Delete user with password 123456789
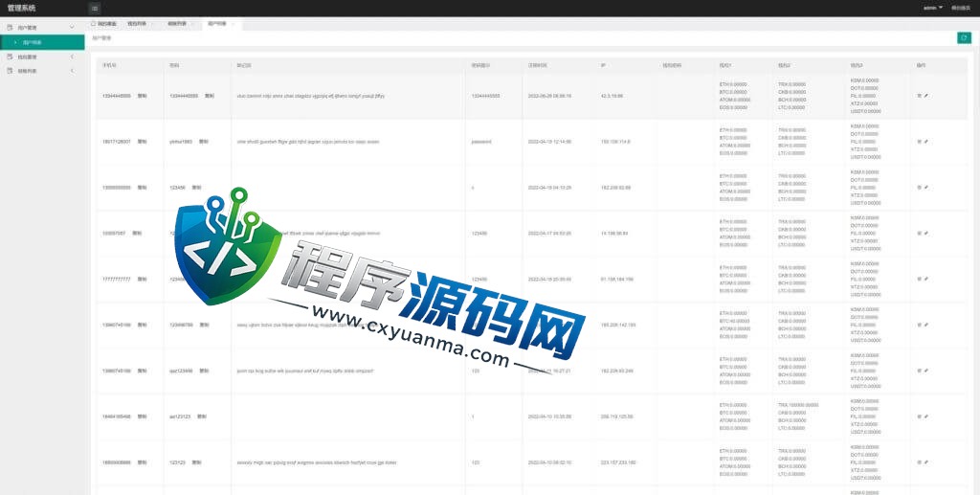Screen dimensions: 980x495 (919, 325)
